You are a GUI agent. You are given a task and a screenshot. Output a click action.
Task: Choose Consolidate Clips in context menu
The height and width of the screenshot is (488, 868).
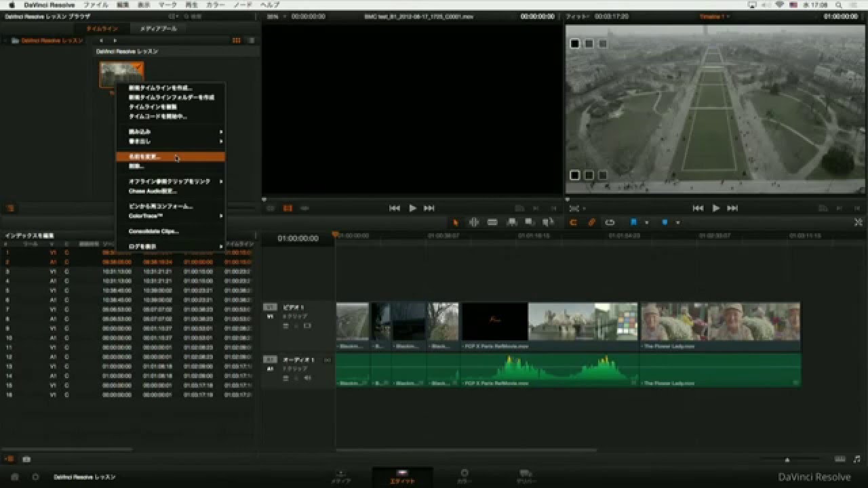tap(171, 231)
